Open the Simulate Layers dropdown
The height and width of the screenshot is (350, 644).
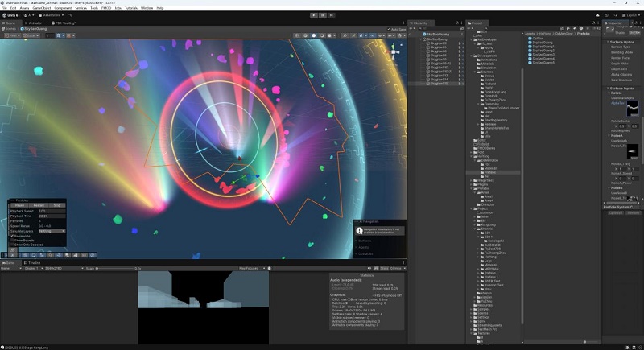pos(51,231)
